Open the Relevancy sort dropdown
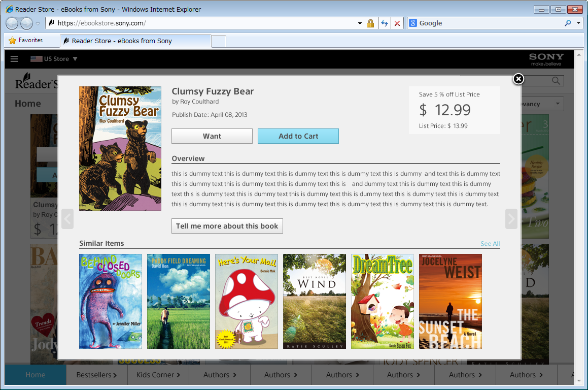Viewport: 588px width, 390px height. click(x=542, y=104)
